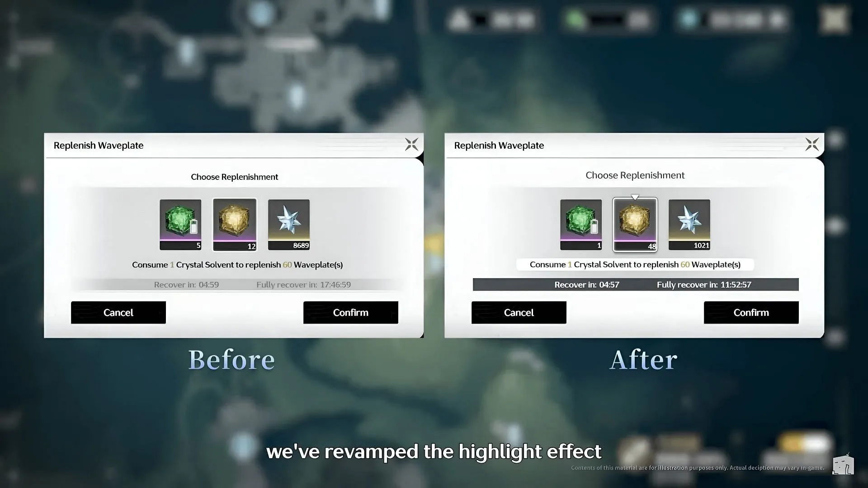The width and height of the screenshot is (868, 488).
Task: Click the After dialog title bar
Action: (634, 145)
